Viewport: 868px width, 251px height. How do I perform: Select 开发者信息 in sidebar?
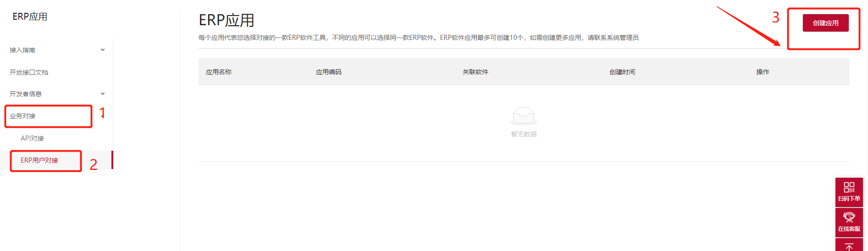point(26,94)
